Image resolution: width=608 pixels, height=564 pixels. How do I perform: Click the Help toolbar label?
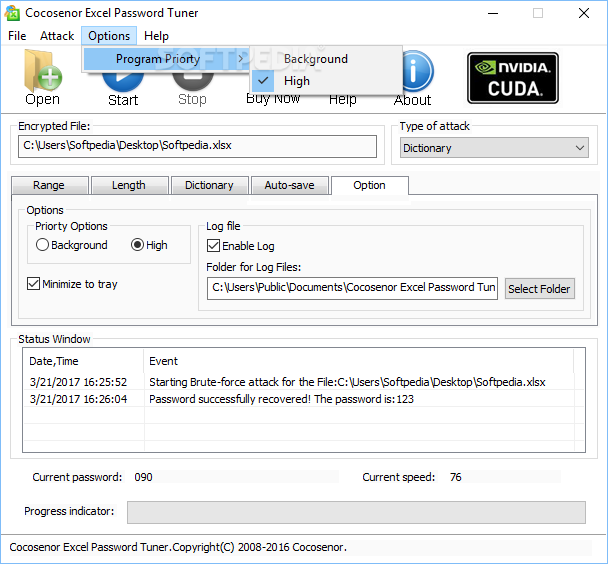pos(342,100)
